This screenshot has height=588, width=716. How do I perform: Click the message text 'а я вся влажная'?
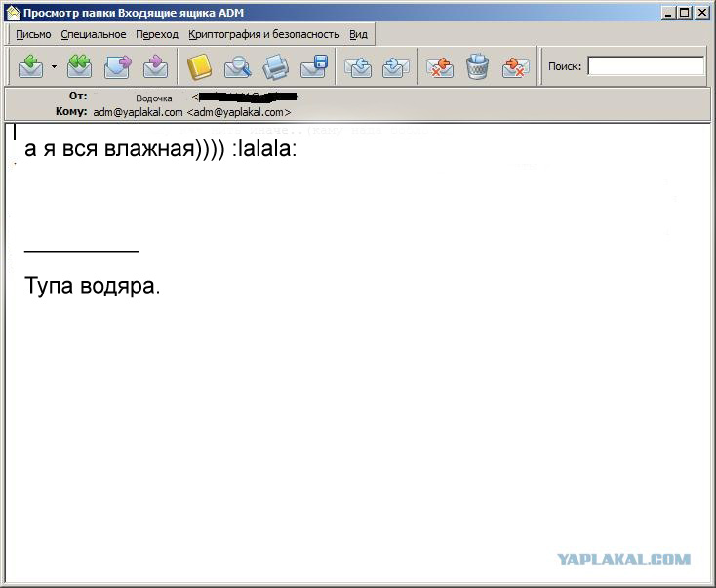(x=109, y=148)
